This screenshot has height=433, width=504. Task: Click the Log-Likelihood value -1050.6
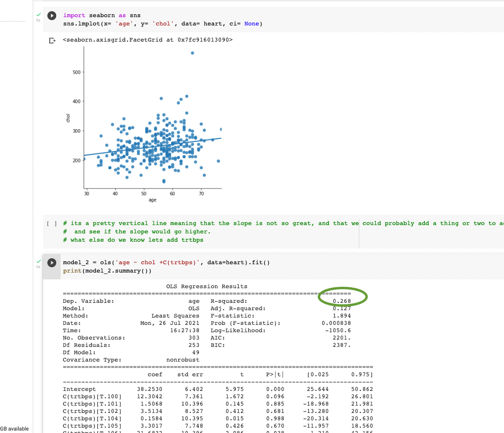tap(338, 330)
